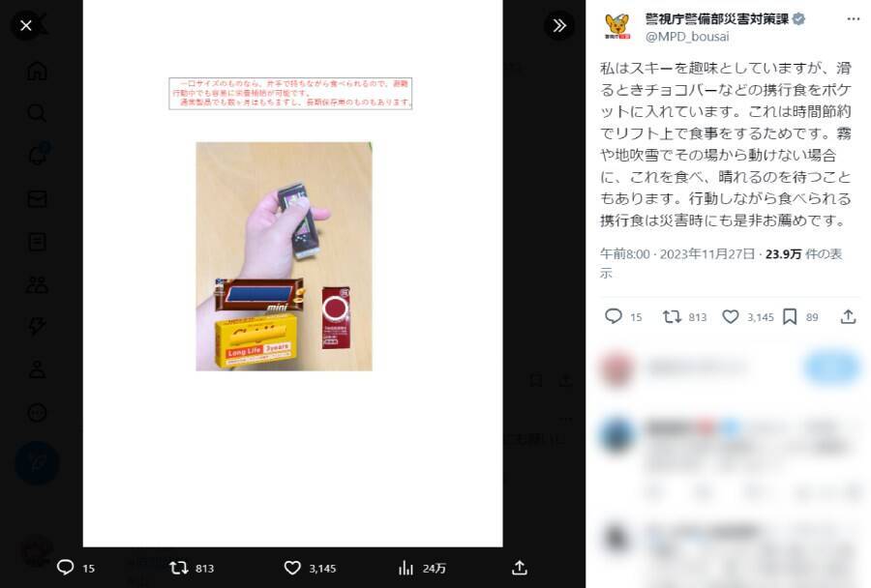Open Communities people icon
871x588 pixels.
(37, 284)
